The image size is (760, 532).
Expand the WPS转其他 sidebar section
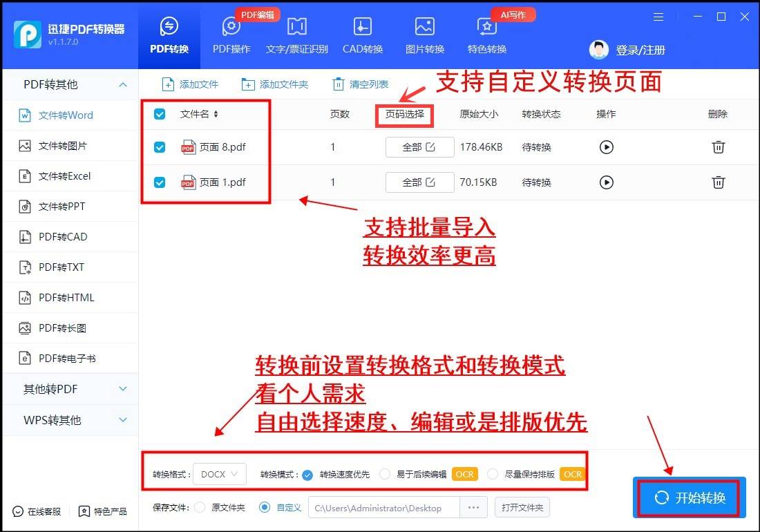tap(69, 419)
